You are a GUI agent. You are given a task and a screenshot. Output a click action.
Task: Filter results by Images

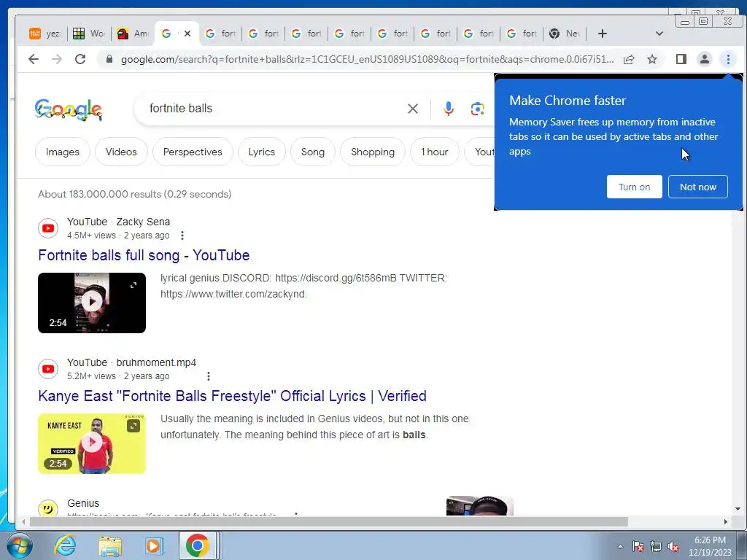click(63, 152)
